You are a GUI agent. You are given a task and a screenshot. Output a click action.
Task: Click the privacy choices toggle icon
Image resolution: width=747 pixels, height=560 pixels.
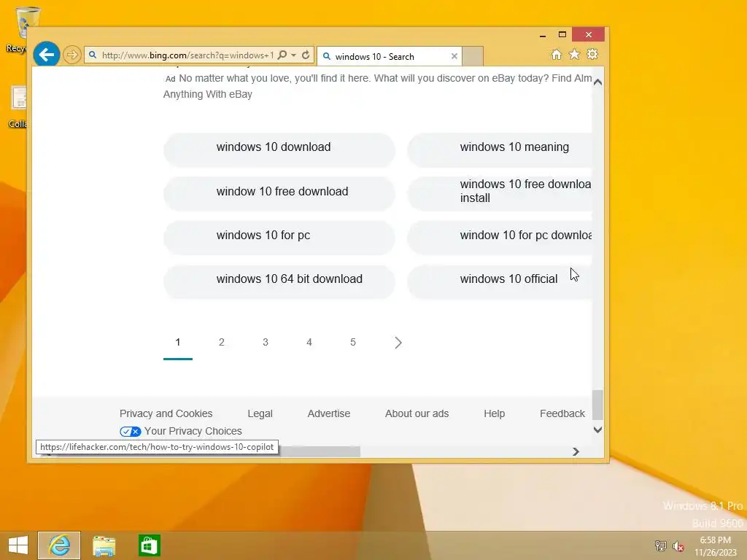point(130,432)
